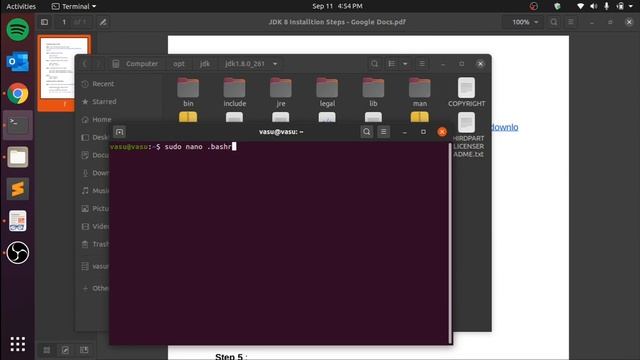Open the include folder
640x360 pixels.
(235, 93)
